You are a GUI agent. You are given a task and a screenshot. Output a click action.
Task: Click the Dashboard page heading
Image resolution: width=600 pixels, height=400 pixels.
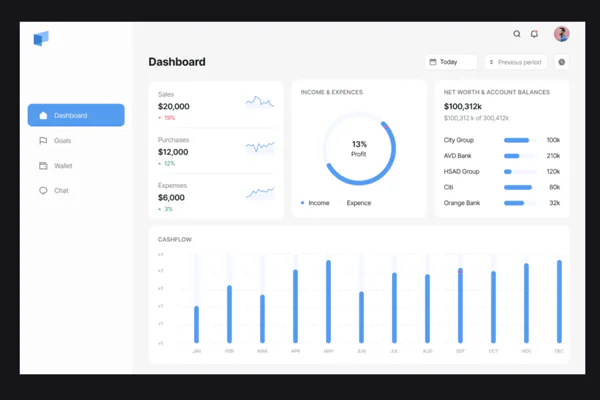177,62
